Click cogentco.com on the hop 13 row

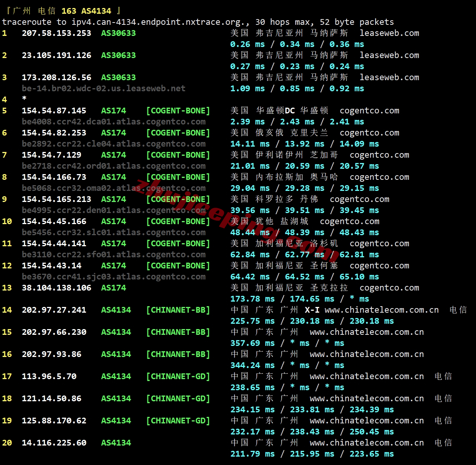[x=389, y=288]
